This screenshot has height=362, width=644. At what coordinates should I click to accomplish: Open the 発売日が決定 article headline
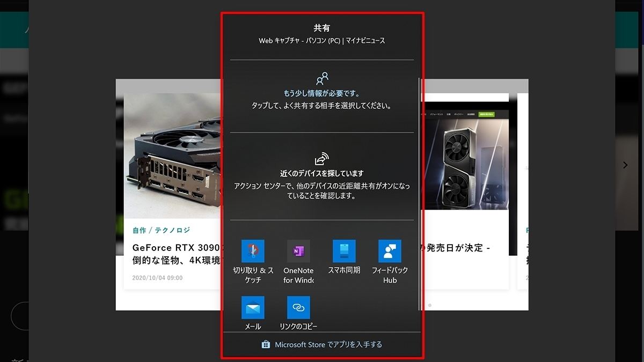pyautogui.click(x=457, y=248)
